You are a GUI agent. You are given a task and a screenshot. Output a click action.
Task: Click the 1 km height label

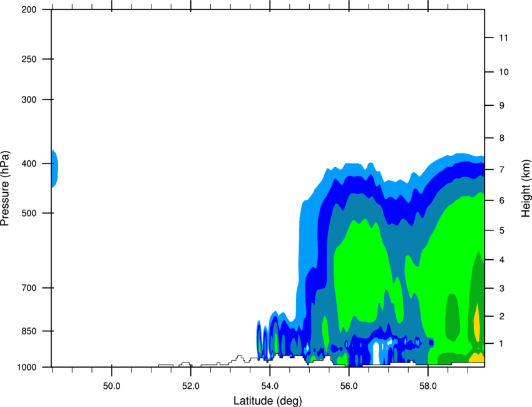[502, 344]
